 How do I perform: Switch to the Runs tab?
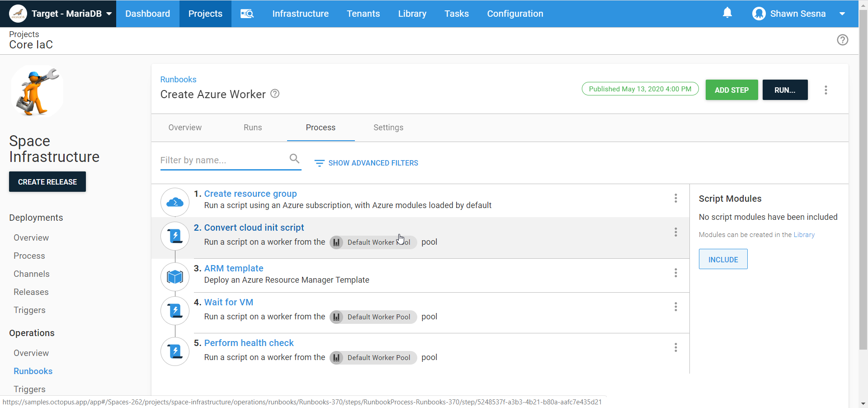tap(253, 128)
